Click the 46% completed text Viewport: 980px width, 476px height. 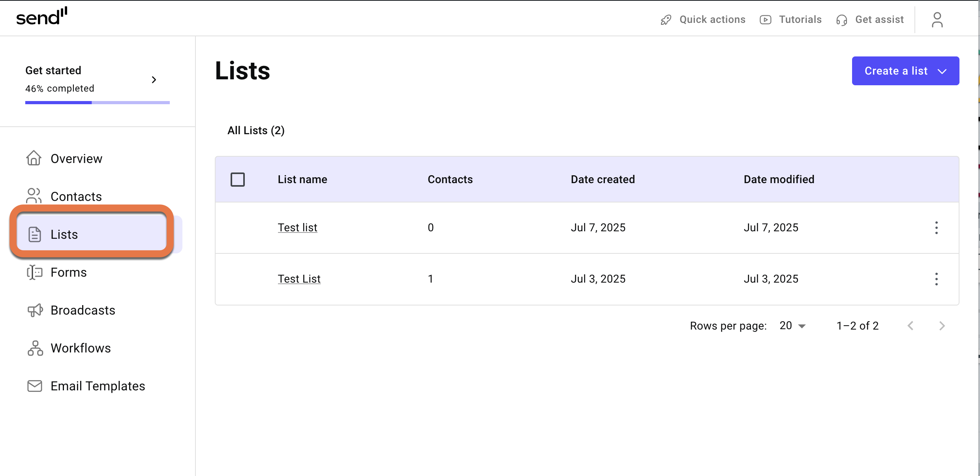(x=60, y=88)
